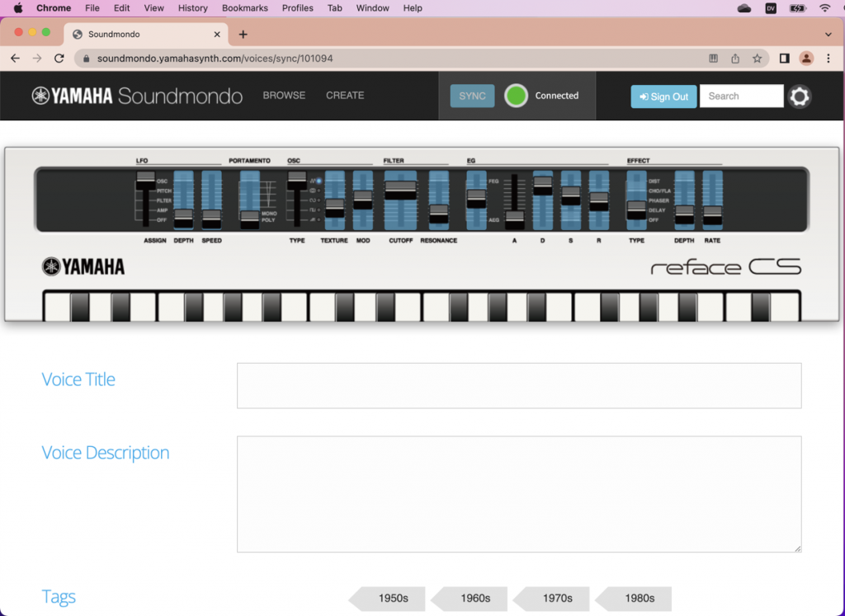Click the bookmark star in the address bar
Image resolution: width=845 pixels, height=616 pixels.
pos(757,59)
